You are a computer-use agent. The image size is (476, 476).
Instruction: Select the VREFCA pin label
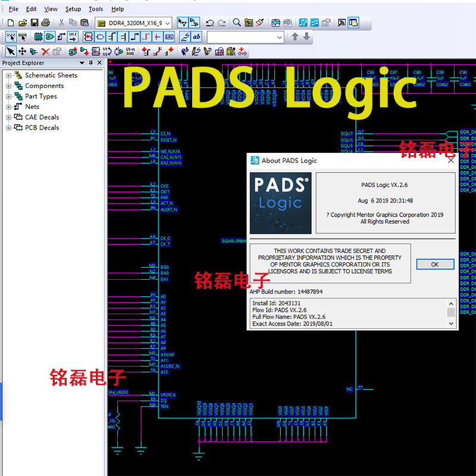168,395
